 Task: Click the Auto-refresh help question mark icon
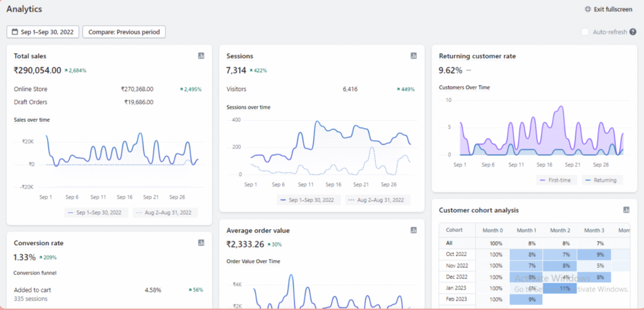coord(633,32)
